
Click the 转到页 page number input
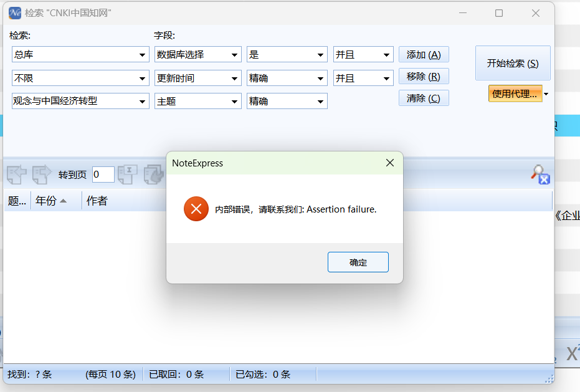[x=103, y=174]
